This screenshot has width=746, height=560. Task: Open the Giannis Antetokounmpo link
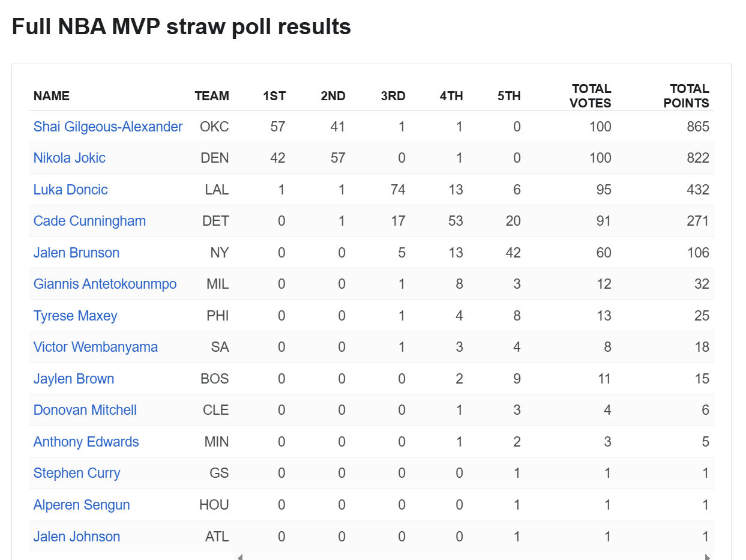(105, 284)
